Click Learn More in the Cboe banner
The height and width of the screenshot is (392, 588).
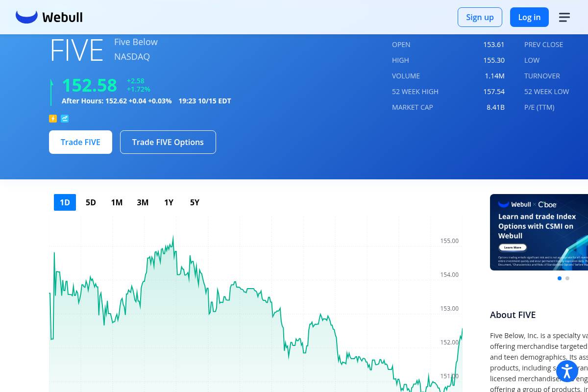(513, 247)
